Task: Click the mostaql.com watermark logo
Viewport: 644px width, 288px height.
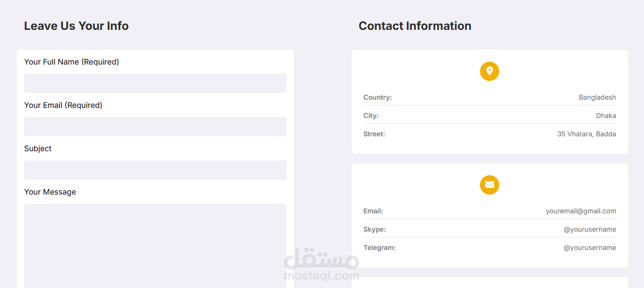Action: click(322, 264)
